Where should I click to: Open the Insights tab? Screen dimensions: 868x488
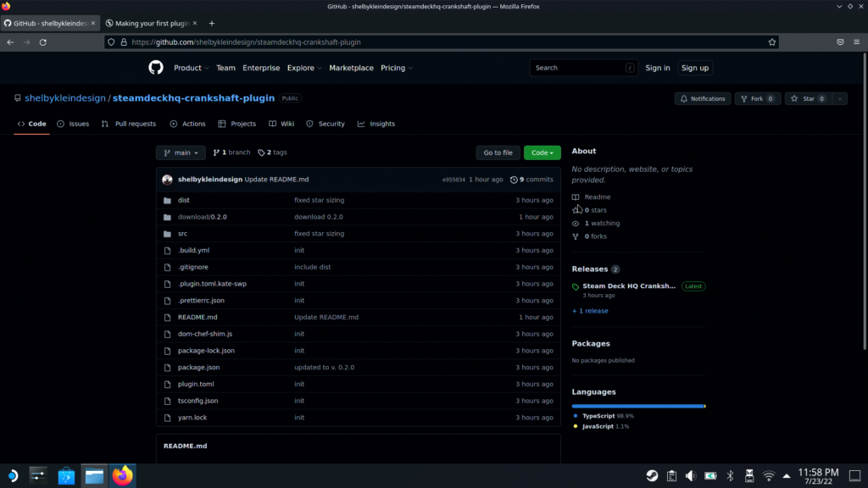(x=376, y=124)
